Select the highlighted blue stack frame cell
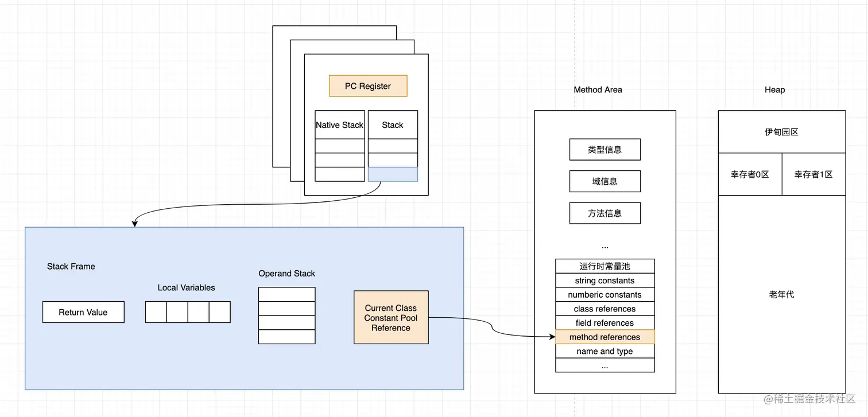The width and height of the screenshot is (868, 417). [x=393, y=174]
